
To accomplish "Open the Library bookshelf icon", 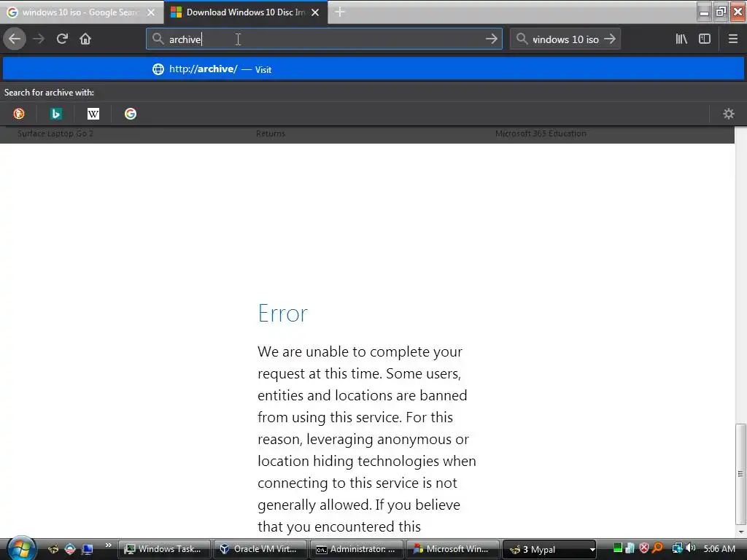I will tap(682, 39).
